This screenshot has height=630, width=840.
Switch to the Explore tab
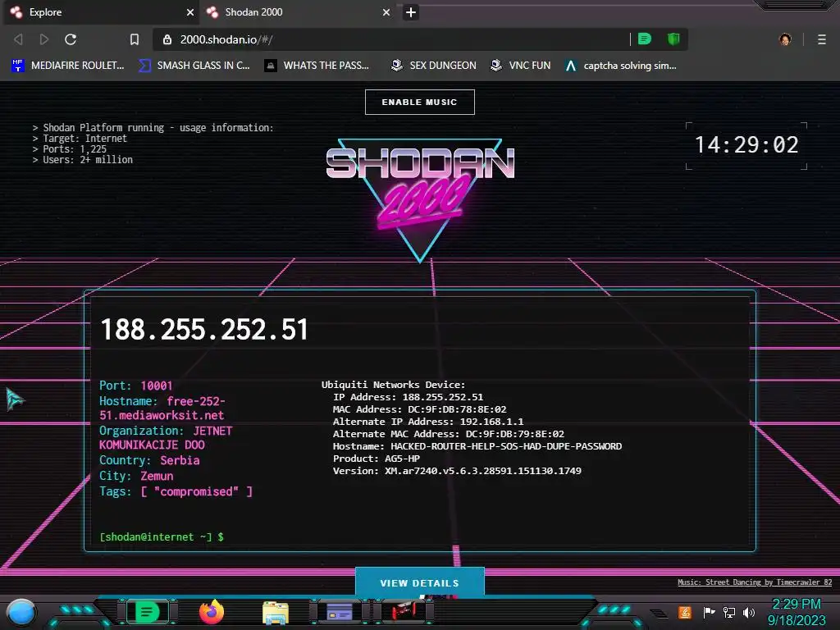tap(102, 12)
